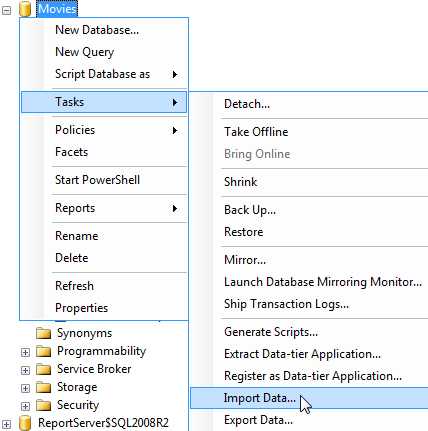
Task: Click the Security folder icon
Action: (43, 405)
